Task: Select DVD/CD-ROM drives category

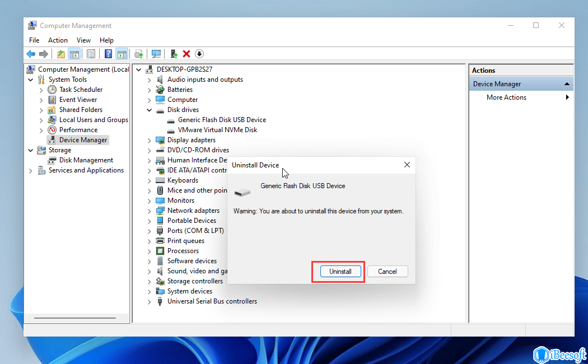Action: pyautogui.click(x=198, y=150)
